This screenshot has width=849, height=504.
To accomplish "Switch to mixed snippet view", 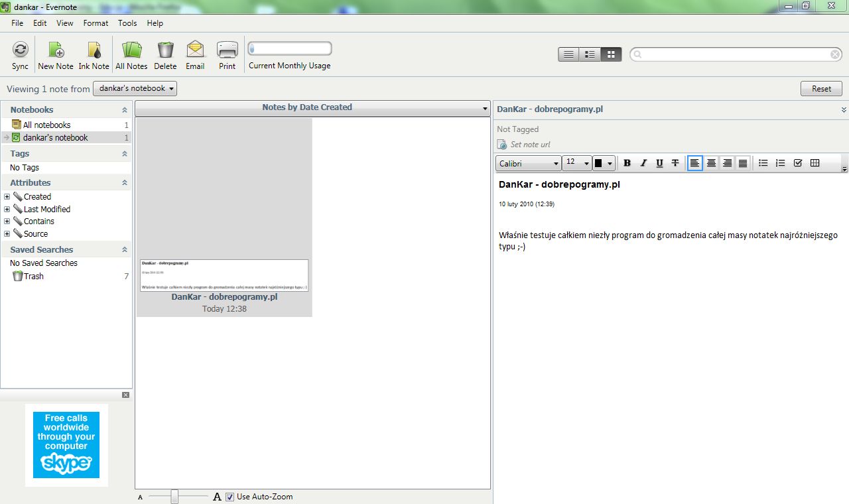I will [x=590, y=54].
